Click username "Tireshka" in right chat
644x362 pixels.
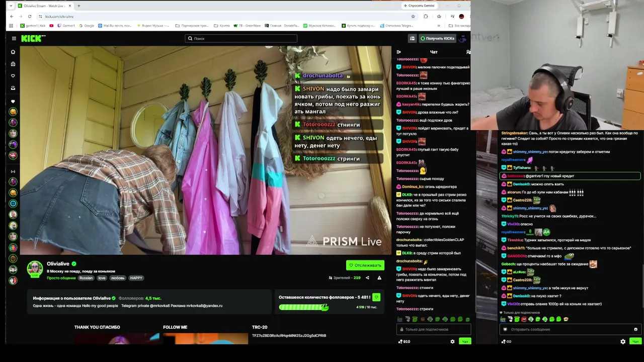(515, 240)
